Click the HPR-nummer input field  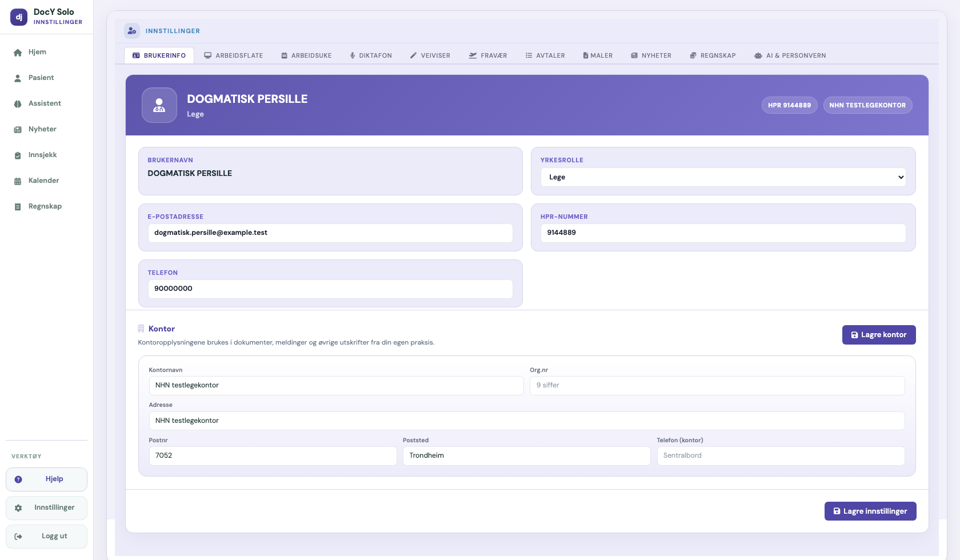tap(723, 233)
